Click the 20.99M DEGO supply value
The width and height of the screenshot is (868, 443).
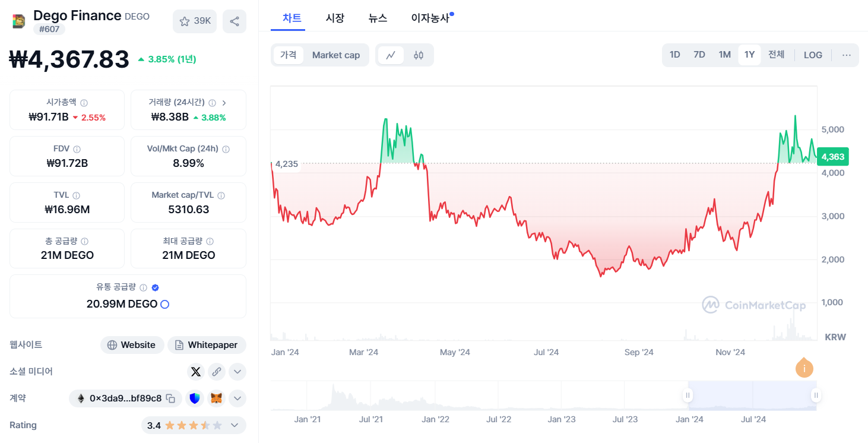pyautogui.click(x=122, y=304)
